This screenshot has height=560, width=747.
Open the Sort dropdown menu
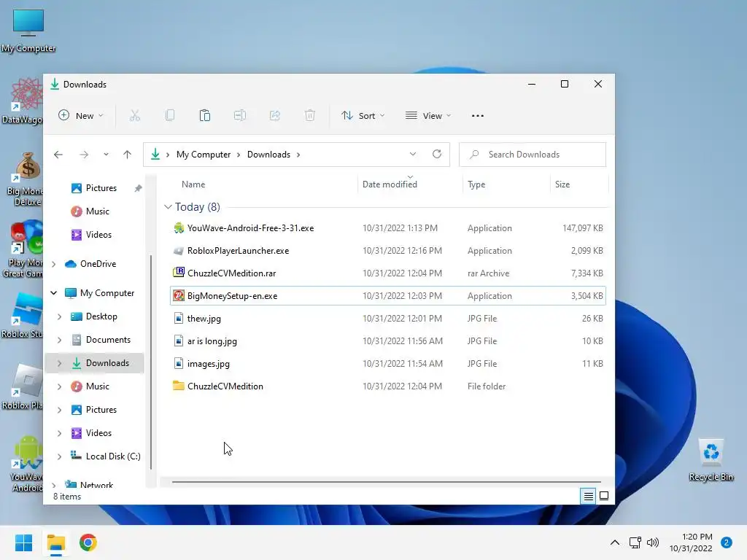tap(363, 116)
